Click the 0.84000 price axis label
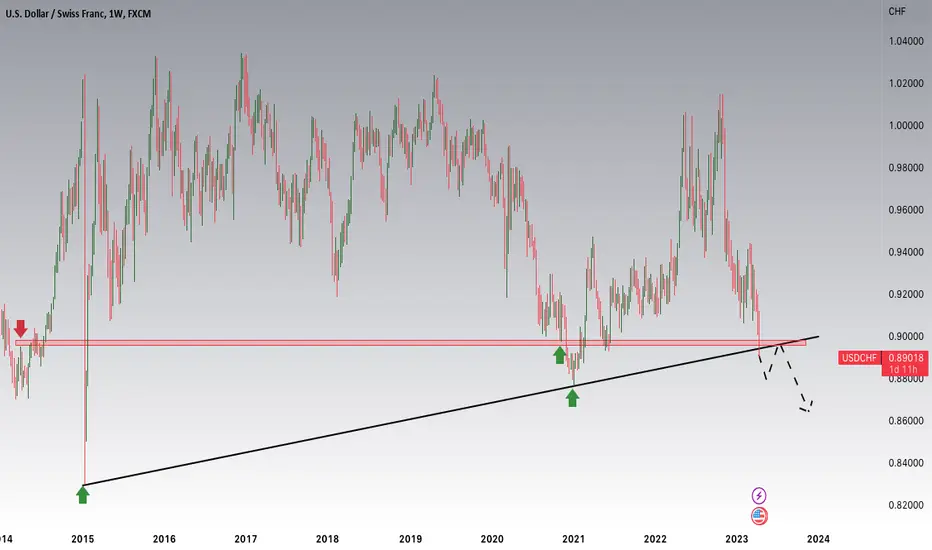Screen dimensions: 932x550 point(906,463)
